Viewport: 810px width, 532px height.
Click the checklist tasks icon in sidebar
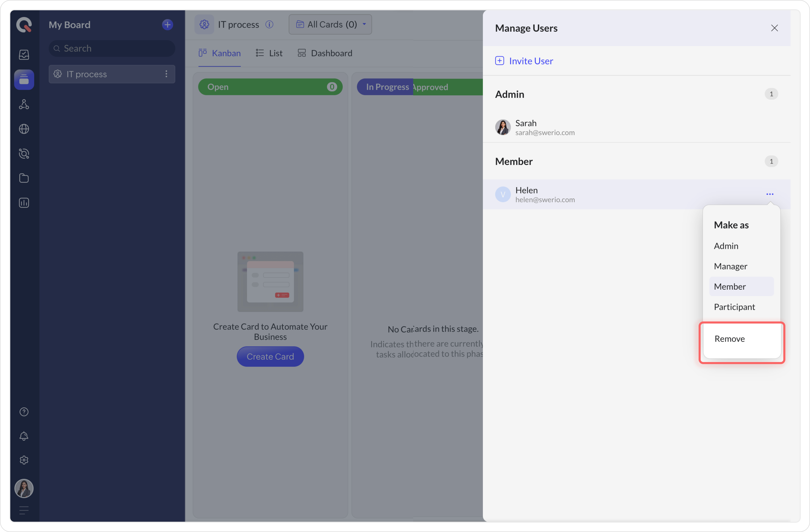tap(24, 55)
